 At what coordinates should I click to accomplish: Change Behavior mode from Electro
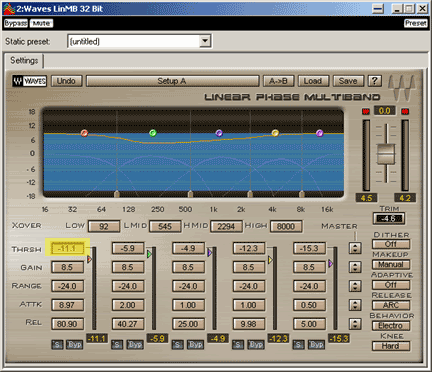391,326
